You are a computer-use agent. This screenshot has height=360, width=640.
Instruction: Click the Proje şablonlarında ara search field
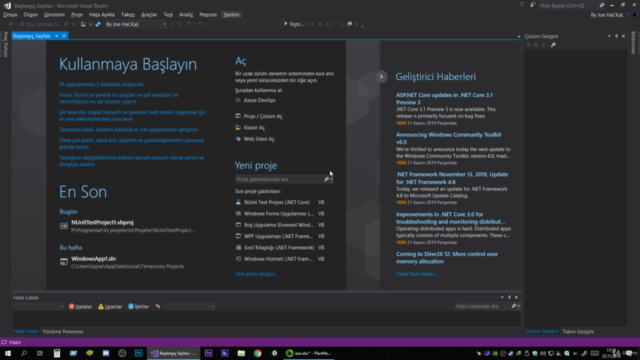coord(279,179)
